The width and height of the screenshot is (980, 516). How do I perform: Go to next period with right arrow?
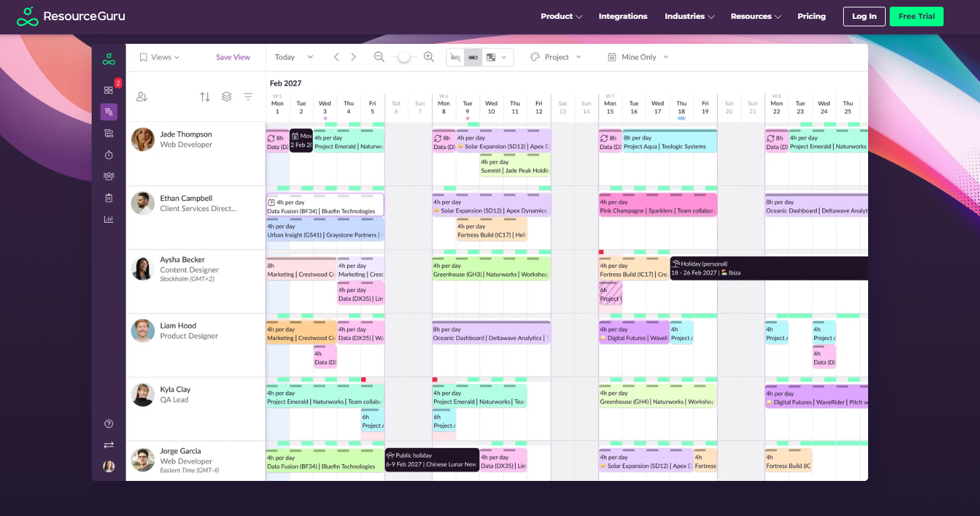pos(353,57)
